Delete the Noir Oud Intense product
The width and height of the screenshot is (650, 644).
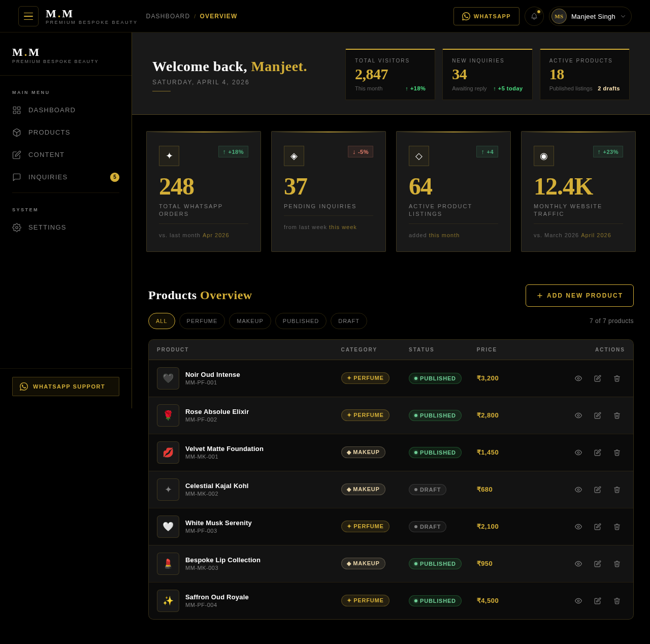click(617, 378)
